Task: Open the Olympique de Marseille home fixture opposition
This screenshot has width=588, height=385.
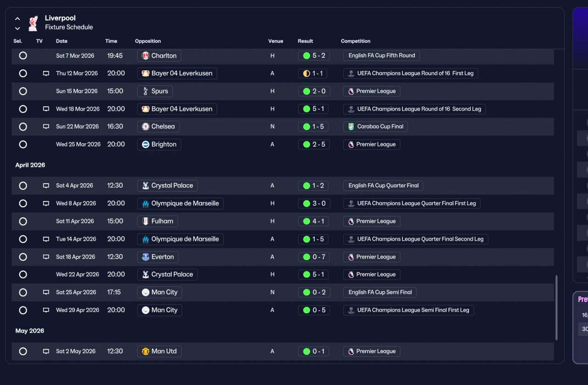Action: pos(180,204)
